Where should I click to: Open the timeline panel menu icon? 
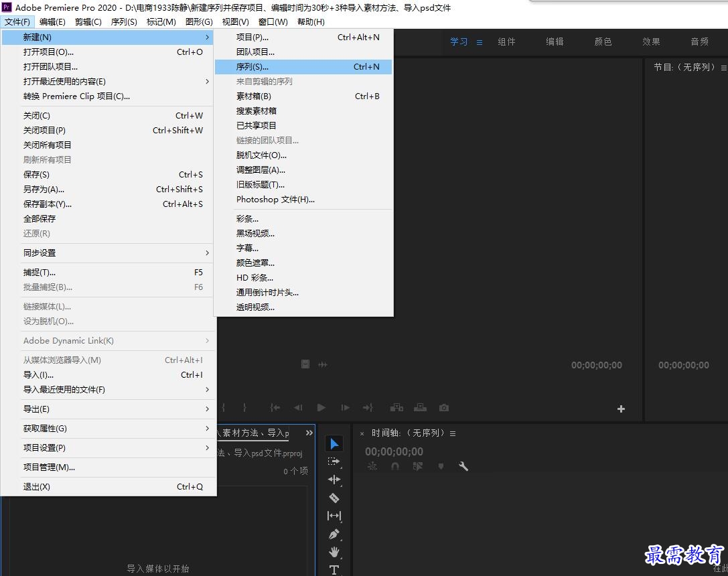pyautogui.click(x=453, y=433)
